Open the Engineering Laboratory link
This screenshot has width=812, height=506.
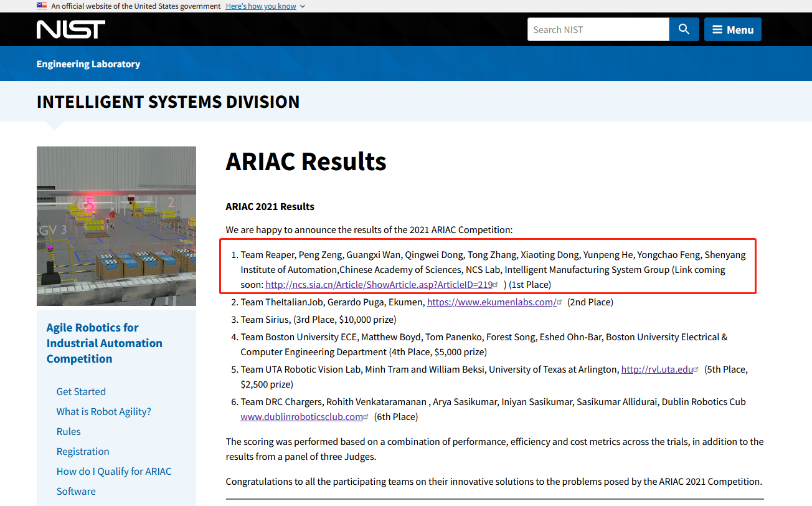point(88,64)
